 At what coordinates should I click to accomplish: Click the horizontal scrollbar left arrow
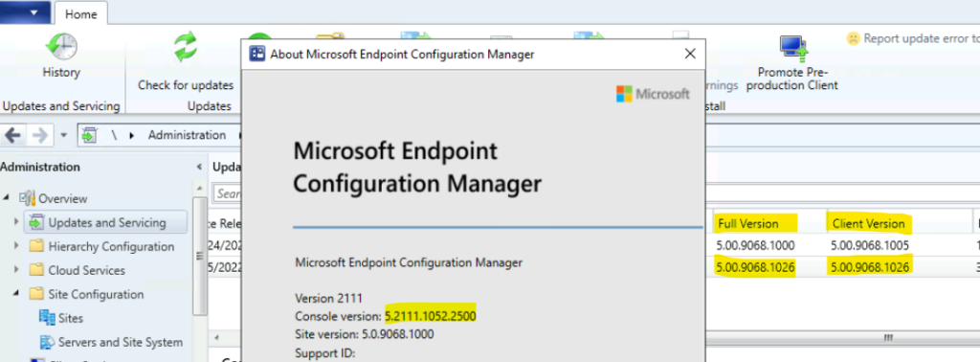pyautogui.click(x=217, y=338)
